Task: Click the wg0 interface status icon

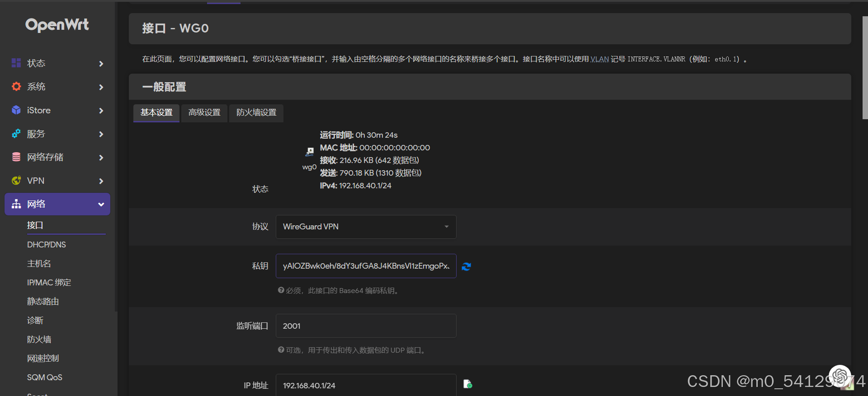Action: click(x=310, y=152)
